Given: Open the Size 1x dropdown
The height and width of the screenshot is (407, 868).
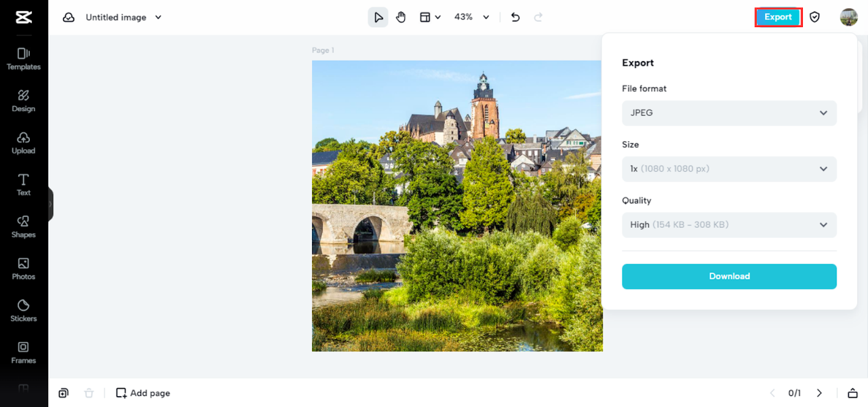Looking at the screenshot, I should [729, 169].
